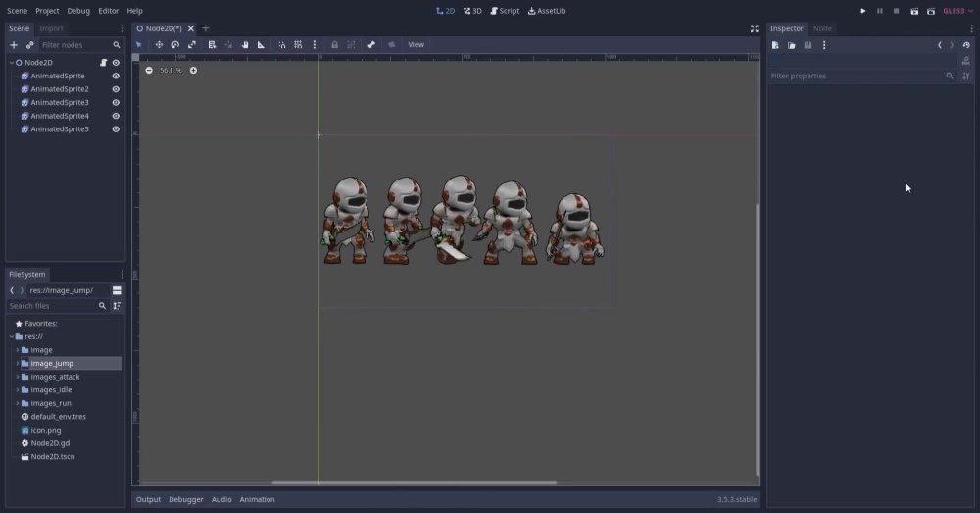Activate the Pan mode hand tool

[245, 45]
